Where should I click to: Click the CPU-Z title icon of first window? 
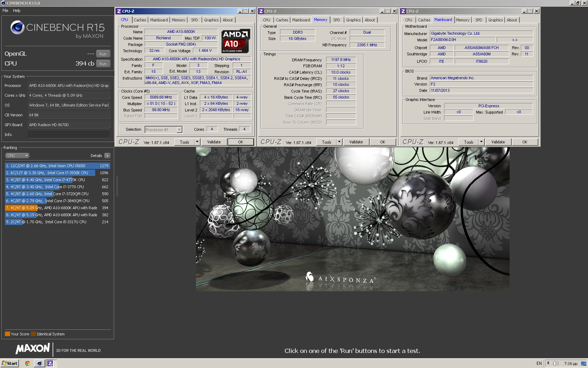(x=119, y=11)
